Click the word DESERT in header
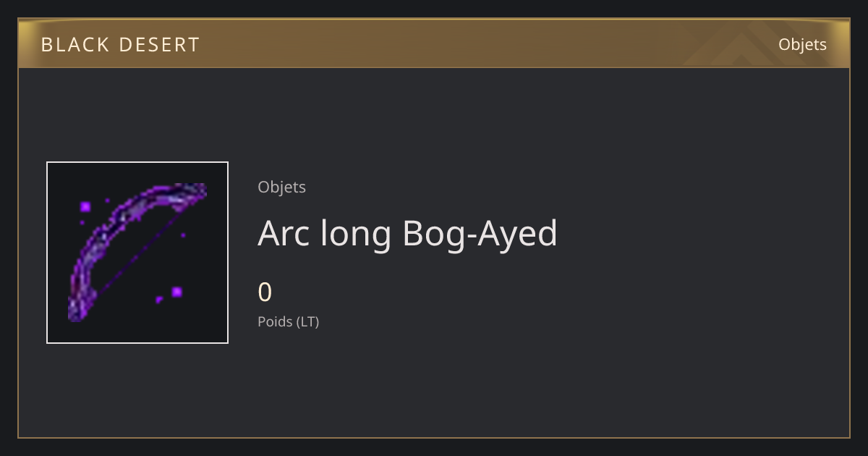This screenshot has width=868, height=456. coord(159,45)
